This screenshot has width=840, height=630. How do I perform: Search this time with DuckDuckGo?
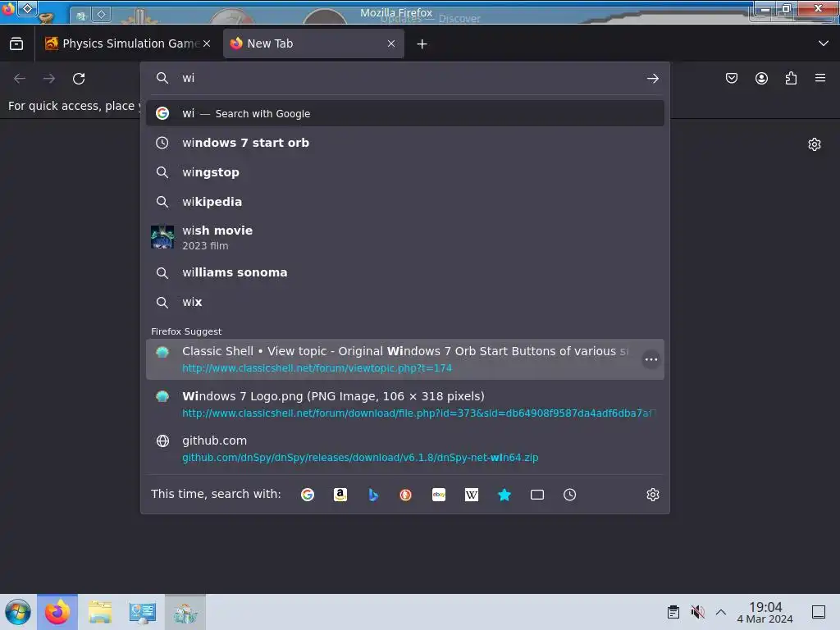(x=405, y=495)
